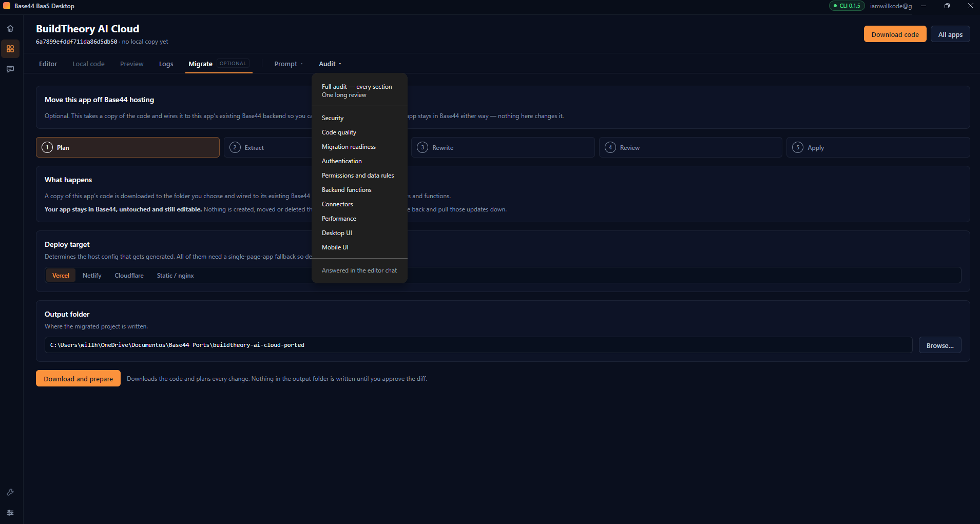The image size is (980, 524).
Task: Select the Migrate tab
Action: [x=219, y=64]
